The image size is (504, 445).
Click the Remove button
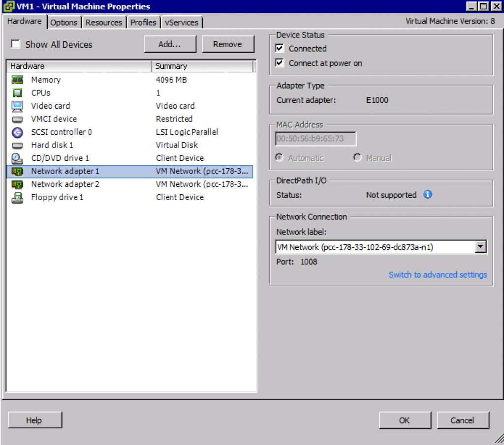(x=228, y=44)
